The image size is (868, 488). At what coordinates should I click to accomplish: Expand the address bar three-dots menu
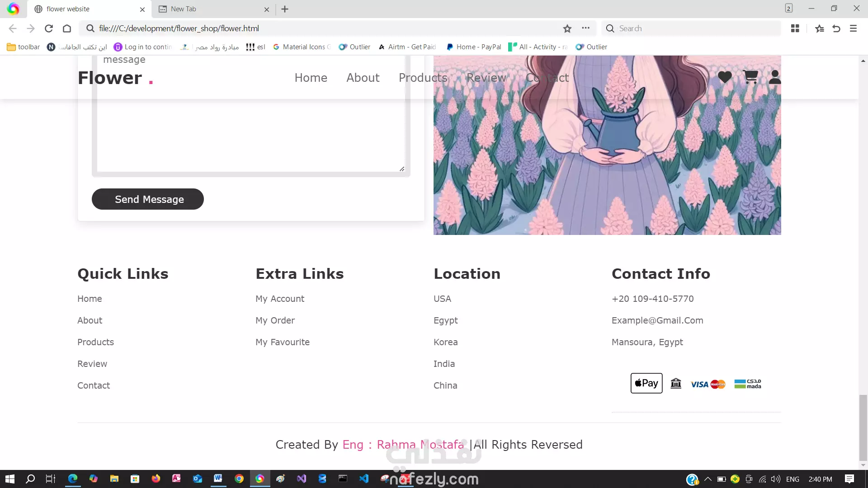[586, 28]
